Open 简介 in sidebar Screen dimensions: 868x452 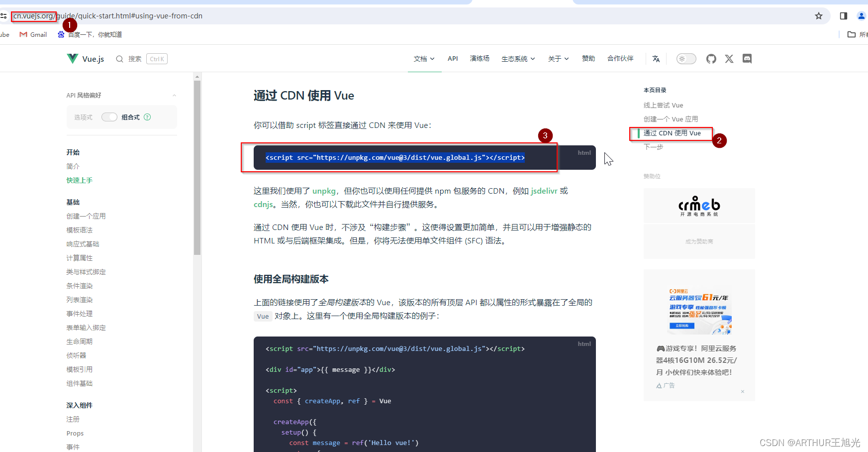click(x=73, y=166)
